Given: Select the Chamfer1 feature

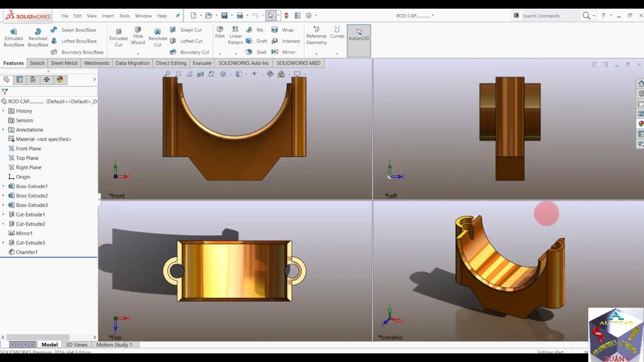Looking at the screenshot, I should click(23, 252).
